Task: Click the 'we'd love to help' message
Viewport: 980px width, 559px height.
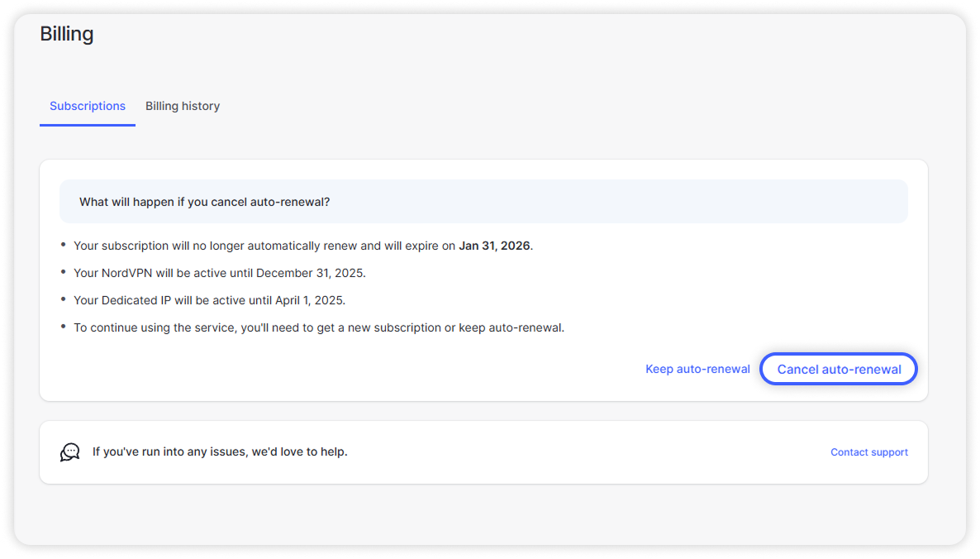Action: point(220,452)
